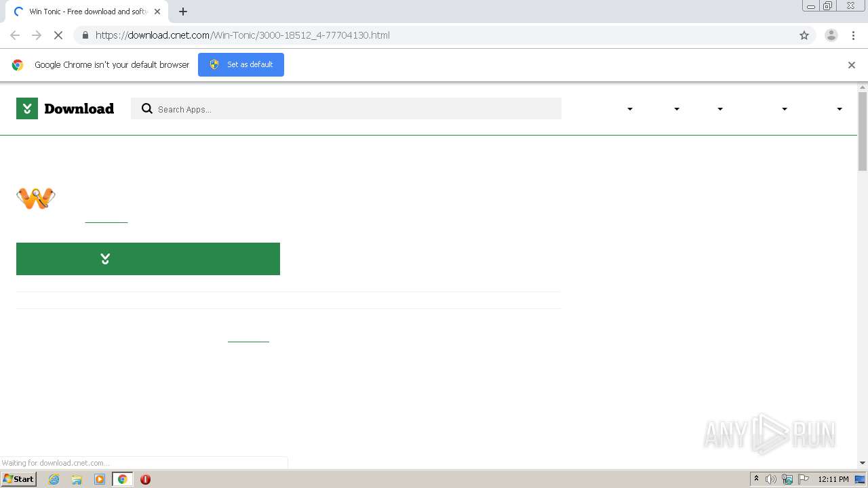Screen dimensions: 868x488
Task: Set Chrome as default browser
Action: [x=241, y=64]
